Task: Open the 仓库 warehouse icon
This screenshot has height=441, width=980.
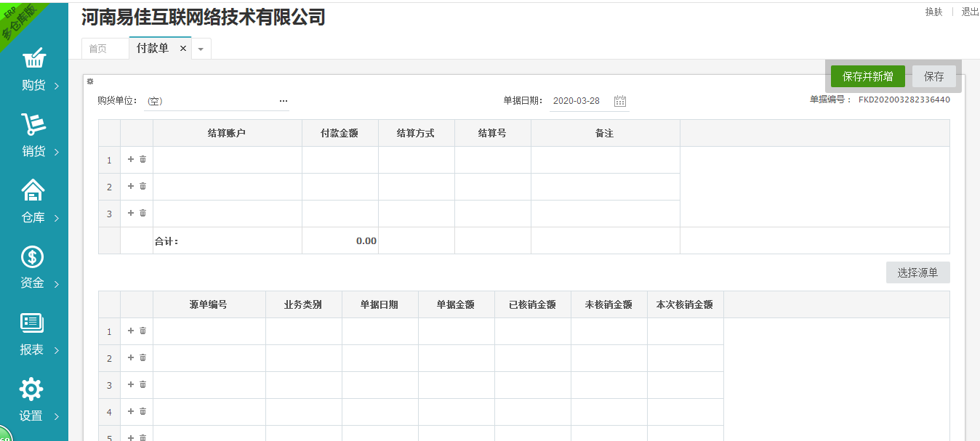Action: [33, 190]
